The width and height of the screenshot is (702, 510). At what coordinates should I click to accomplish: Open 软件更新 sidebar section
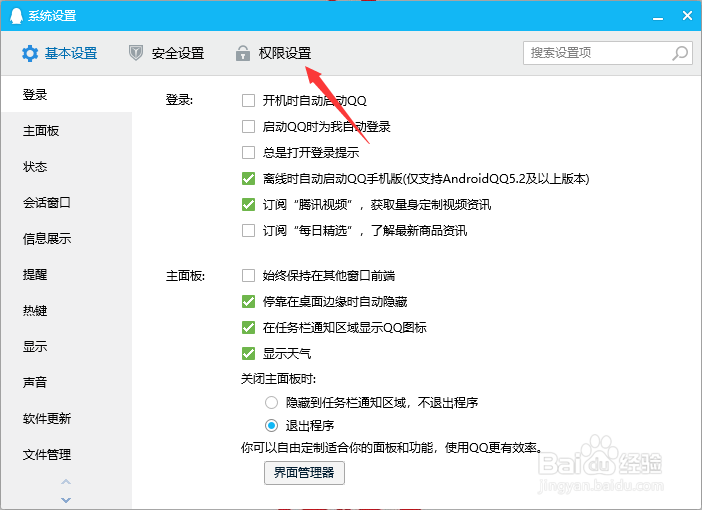(x=67, y=418)
